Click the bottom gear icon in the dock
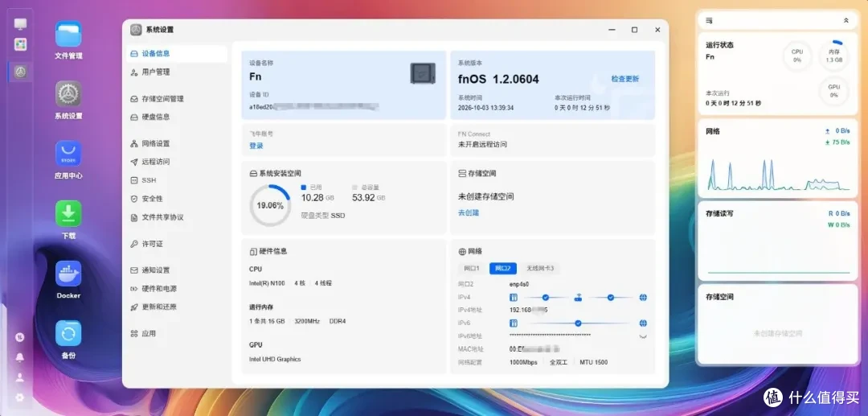 [19, 397]
